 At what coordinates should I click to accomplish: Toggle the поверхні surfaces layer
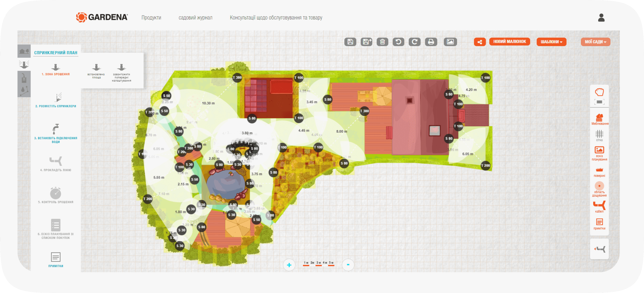click(599, 172)
